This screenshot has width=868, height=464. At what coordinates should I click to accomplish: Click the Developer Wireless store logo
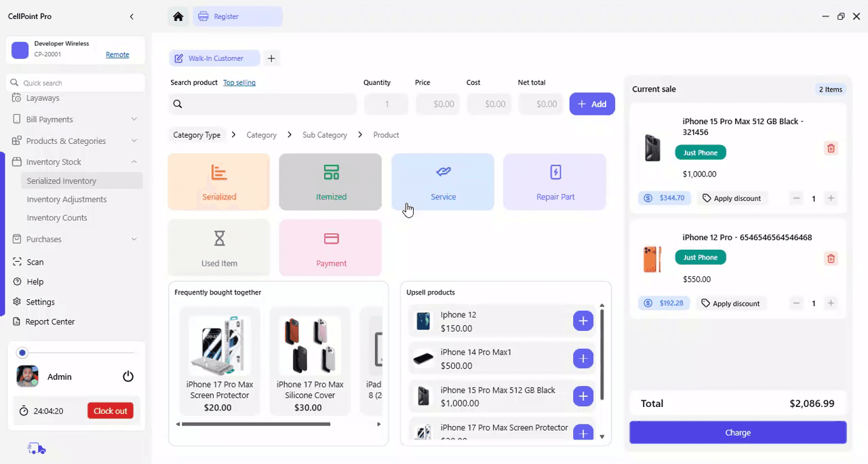point(20,50)
